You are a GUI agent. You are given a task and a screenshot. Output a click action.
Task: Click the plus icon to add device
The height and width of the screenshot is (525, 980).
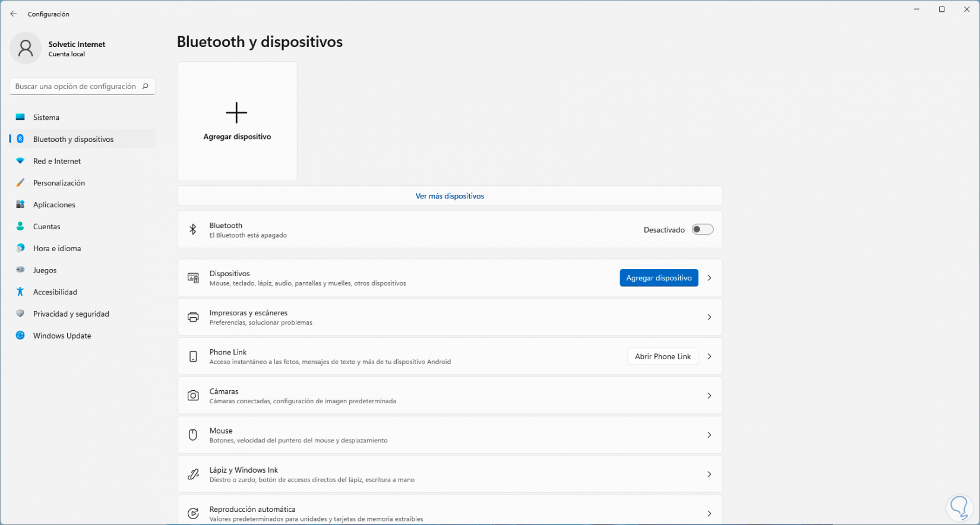[x=236, y=113]
